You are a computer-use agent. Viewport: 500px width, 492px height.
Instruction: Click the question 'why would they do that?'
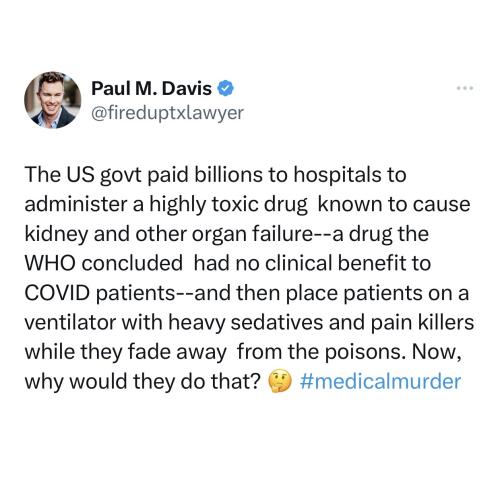tap(144, 382)
